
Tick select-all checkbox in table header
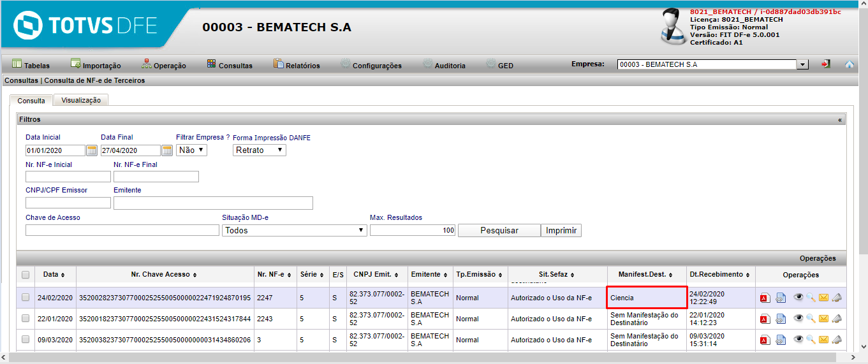point(26,275)
